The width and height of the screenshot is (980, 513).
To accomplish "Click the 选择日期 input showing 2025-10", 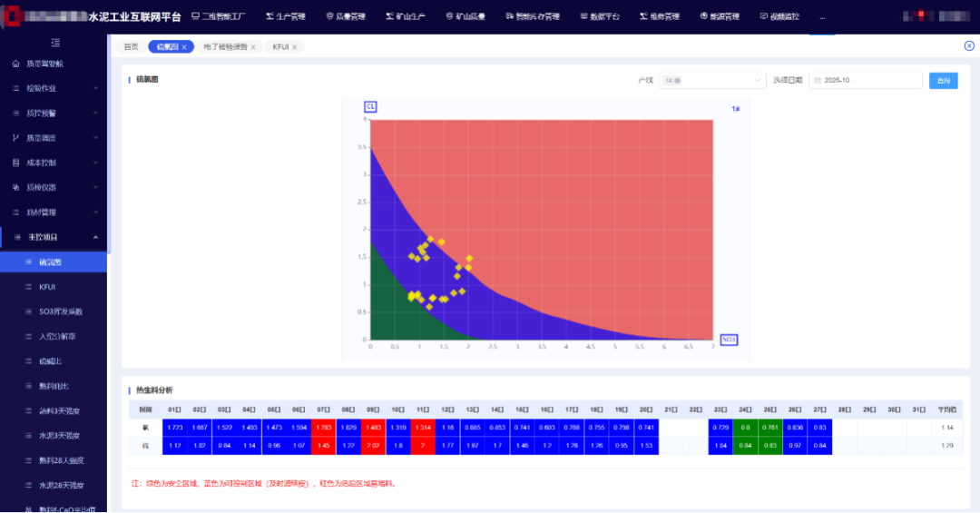I will point(867,81).
